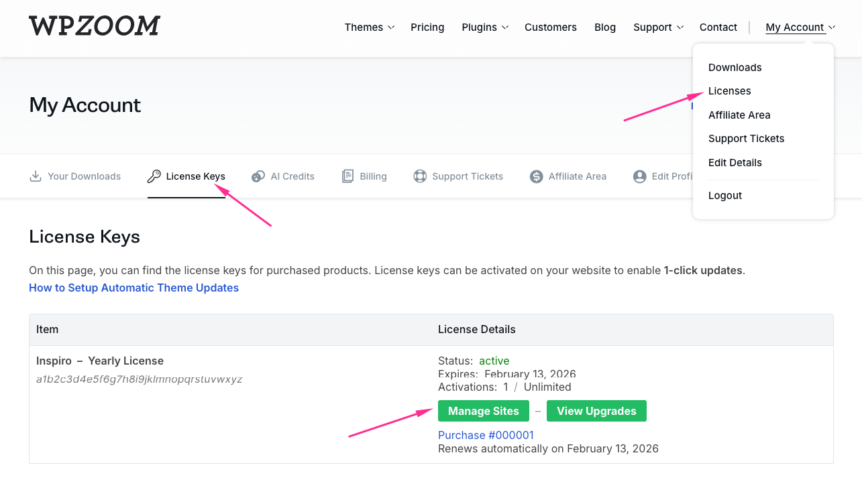This screenshot has height=504, width=862.
Task: Click the Affiliate Area dollar icon
Action: click(x=536, y=176)
